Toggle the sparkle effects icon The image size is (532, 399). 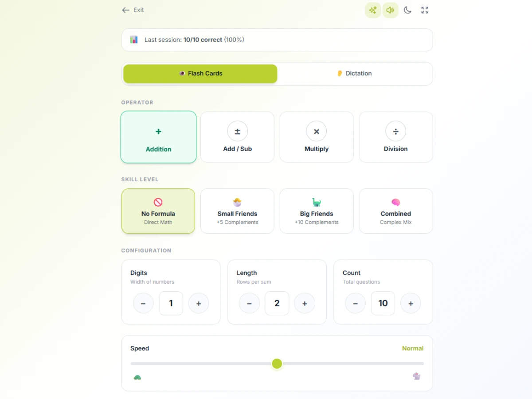click(373, 10)
